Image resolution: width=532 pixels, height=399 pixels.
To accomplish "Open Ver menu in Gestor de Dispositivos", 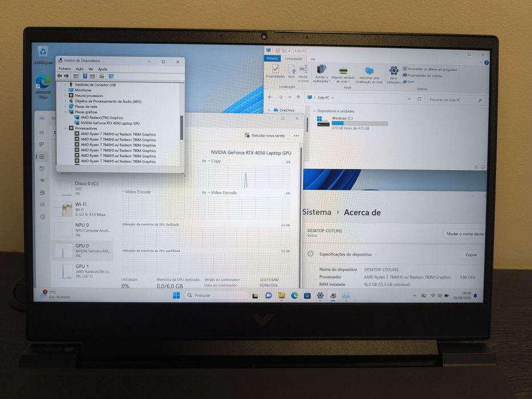I will tap(91, 69).
